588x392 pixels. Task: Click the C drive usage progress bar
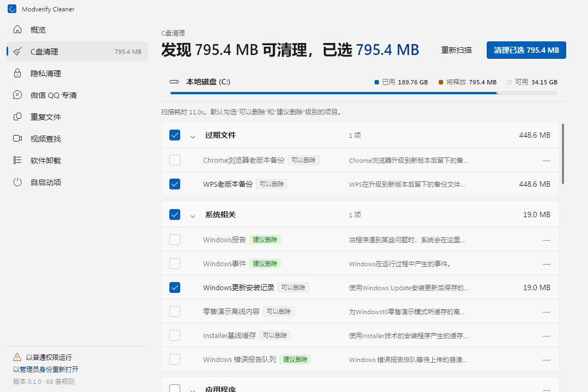click(x=363, y=93)
